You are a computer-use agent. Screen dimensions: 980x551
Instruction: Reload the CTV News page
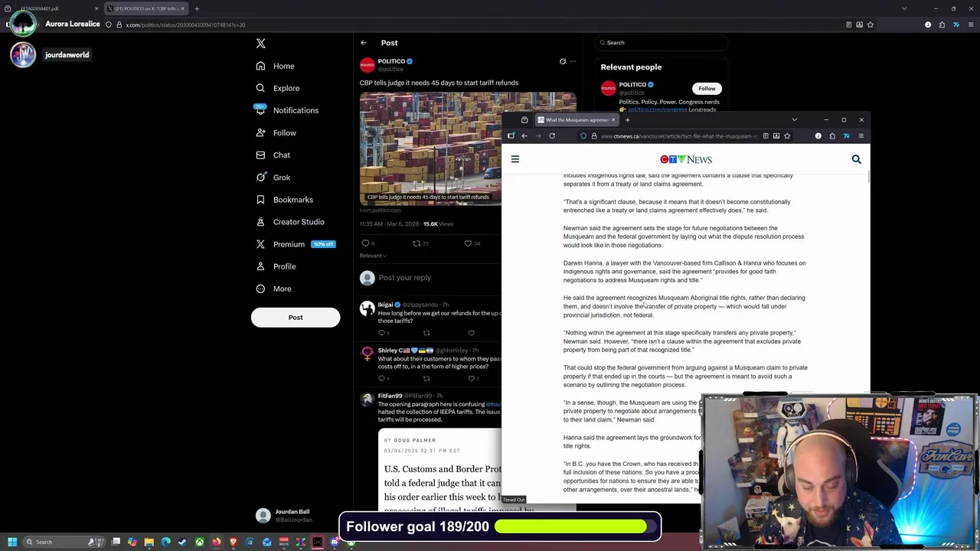[x=552, y=136]
